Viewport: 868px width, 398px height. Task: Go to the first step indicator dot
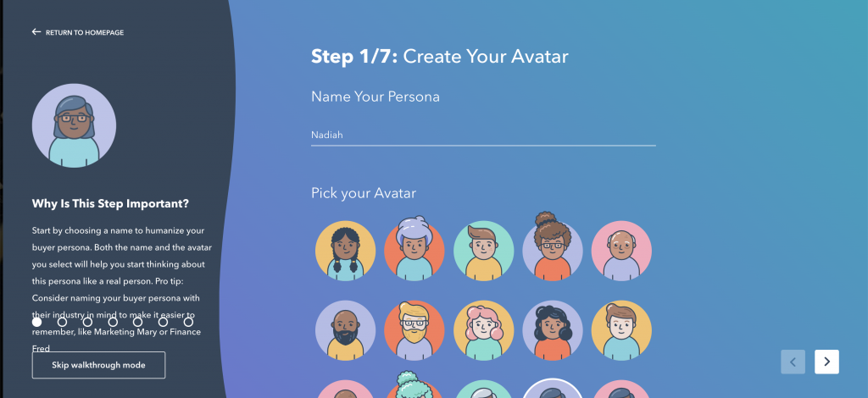(x=36, y=322)
